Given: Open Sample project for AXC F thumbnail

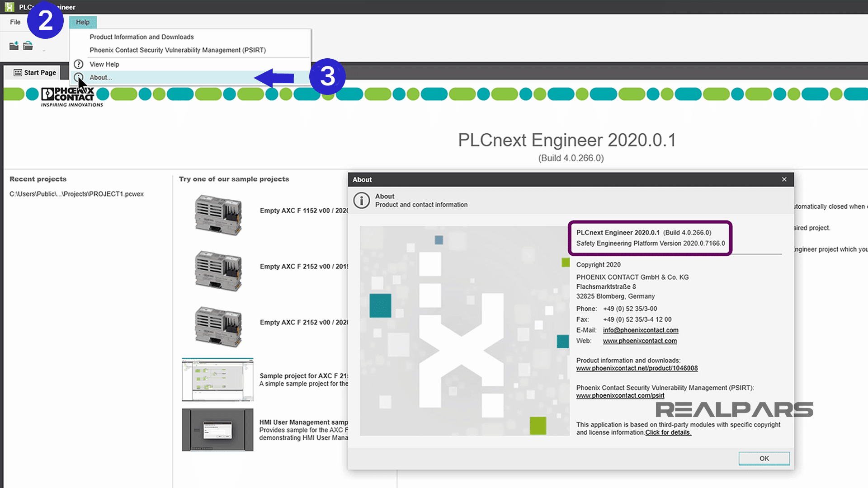Looking at the screenshot, I should click(217, 380).
